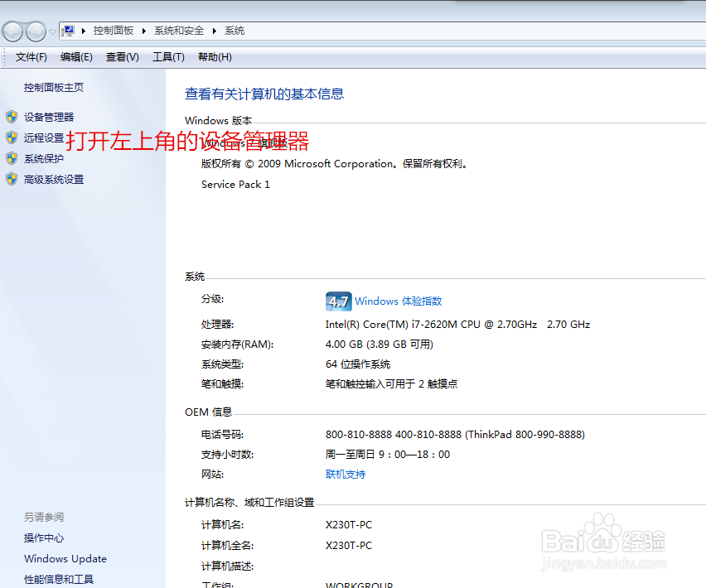The height and width of the screenshot is (588, 706).
Task: Open the 工具(T) menu
Action: [169, 57]
